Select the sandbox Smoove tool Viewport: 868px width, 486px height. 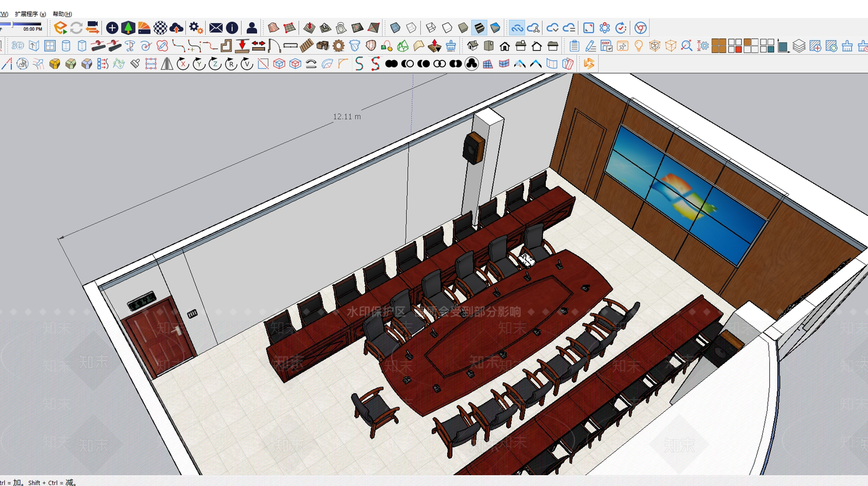point(309,28)
